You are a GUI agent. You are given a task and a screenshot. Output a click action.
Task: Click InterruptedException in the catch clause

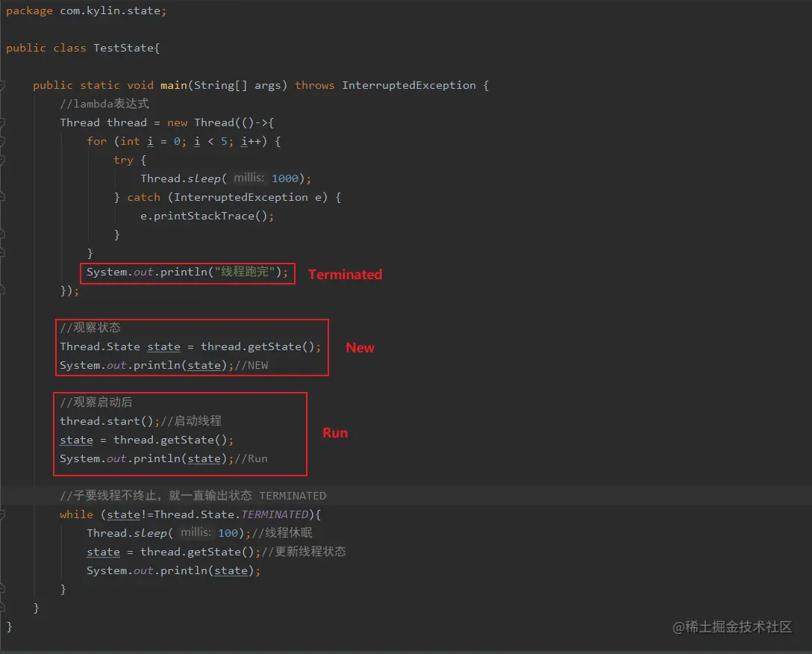[241, 197]
